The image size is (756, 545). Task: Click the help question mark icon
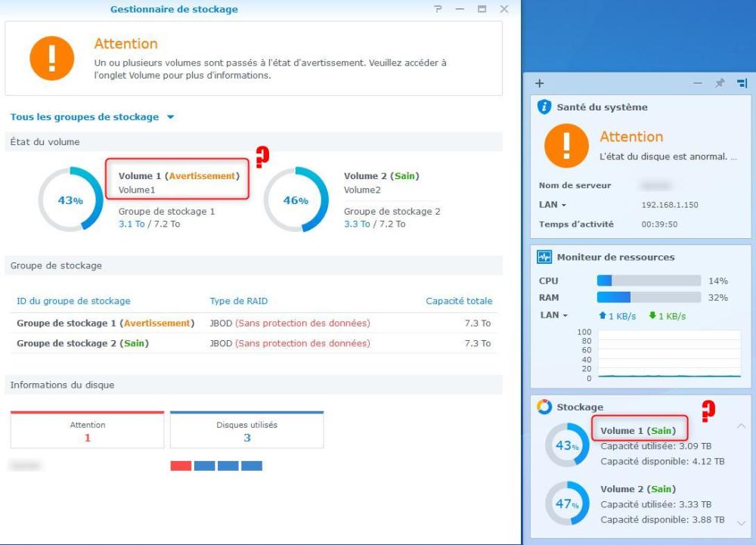(438, 9)
